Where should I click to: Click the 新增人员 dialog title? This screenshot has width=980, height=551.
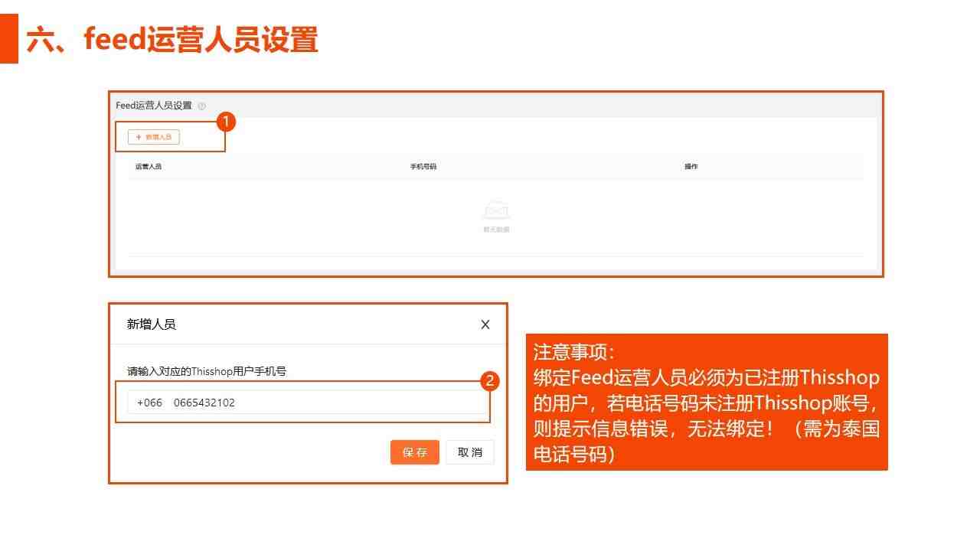tap(151, 324)
